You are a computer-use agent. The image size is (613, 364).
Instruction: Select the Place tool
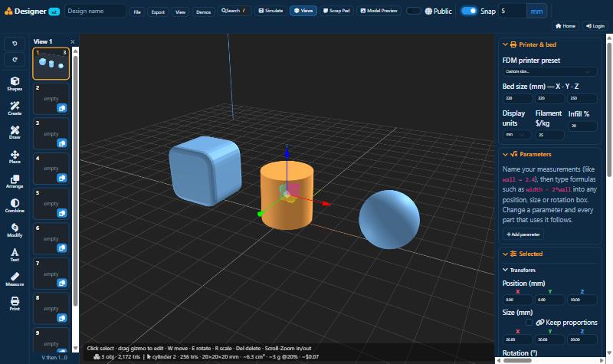[x=15, y=157]
